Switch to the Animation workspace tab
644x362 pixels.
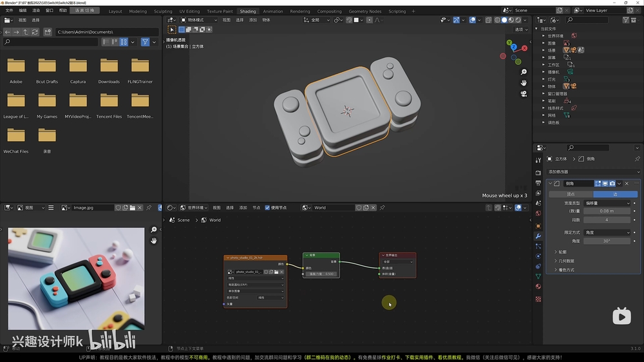[x=272, y=11]
